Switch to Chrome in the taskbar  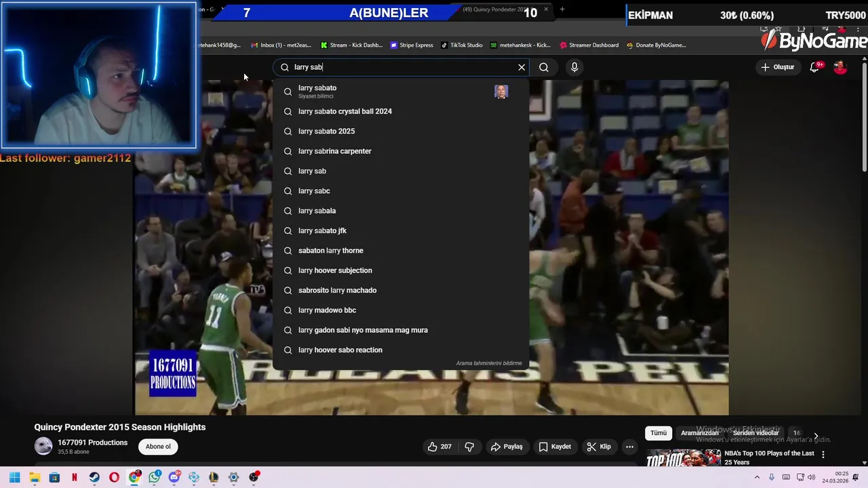pos(134,477)
